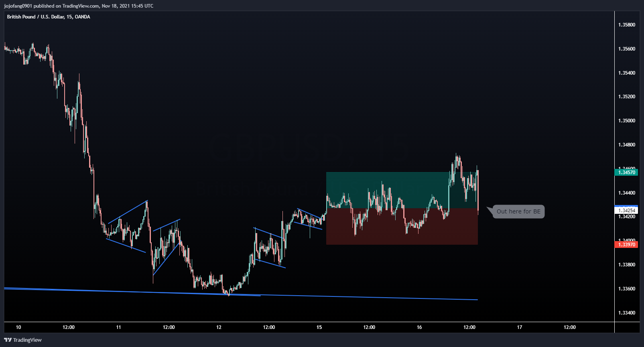Click the 1.35800 price axis label

tap(627, 25)
